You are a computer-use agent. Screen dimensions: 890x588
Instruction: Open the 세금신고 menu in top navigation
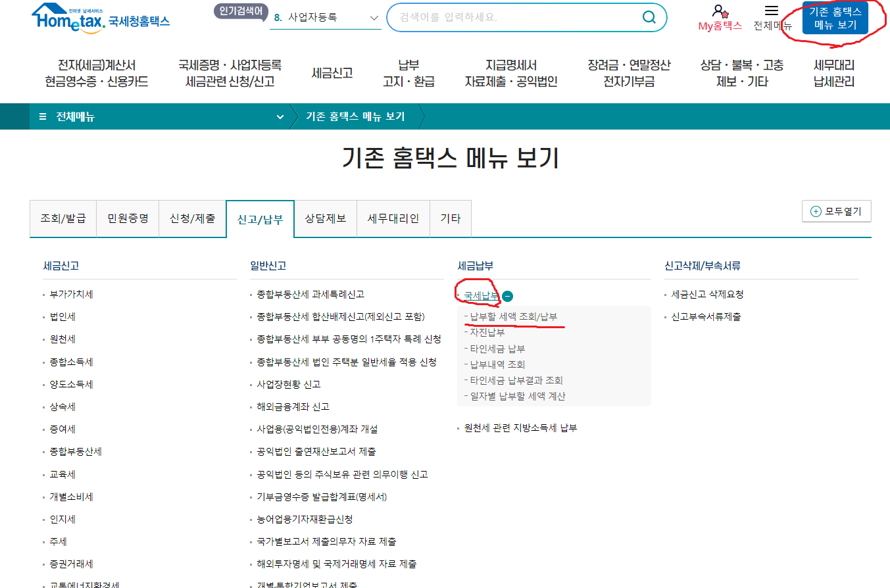[x=332, y=74]
